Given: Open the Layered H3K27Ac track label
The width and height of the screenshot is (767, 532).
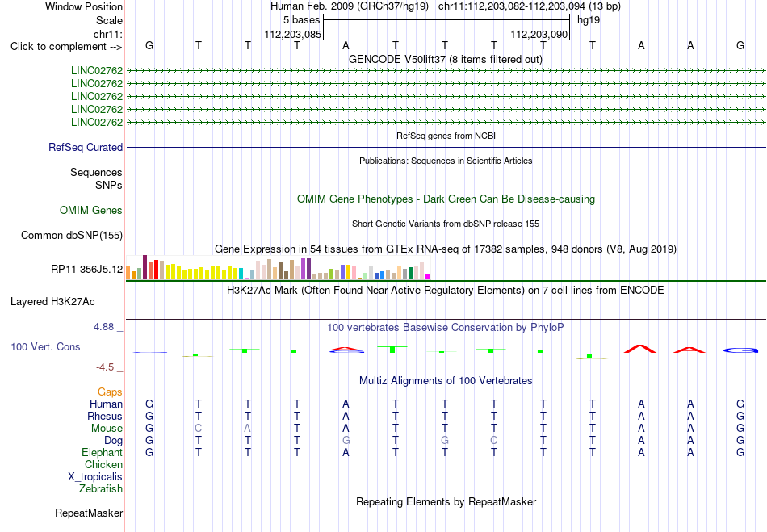Looking at the screenshot, I should 52,302.
